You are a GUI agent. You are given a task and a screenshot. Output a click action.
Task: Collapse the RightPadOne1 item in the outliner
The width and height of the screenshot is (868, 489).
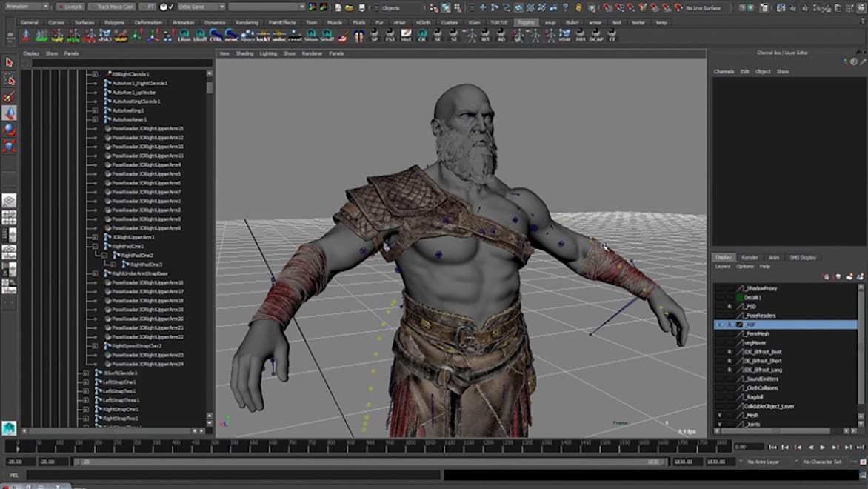94,246
